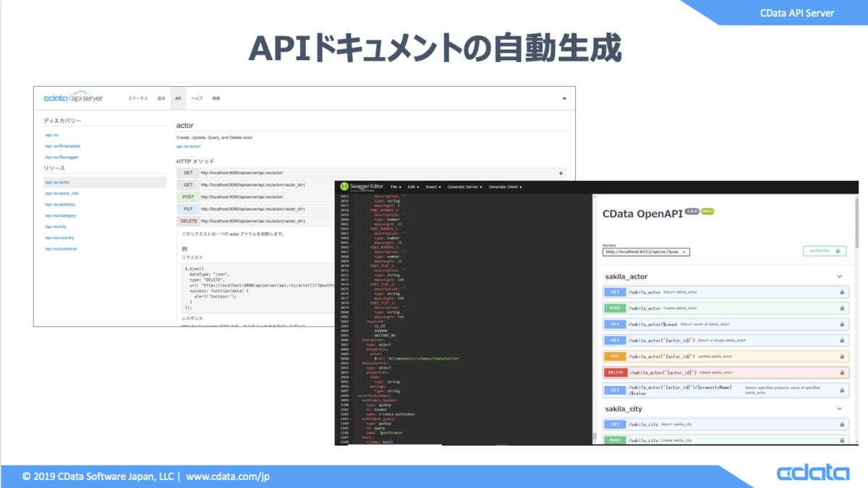Open the Servers URL dropdown

(646, 252)
